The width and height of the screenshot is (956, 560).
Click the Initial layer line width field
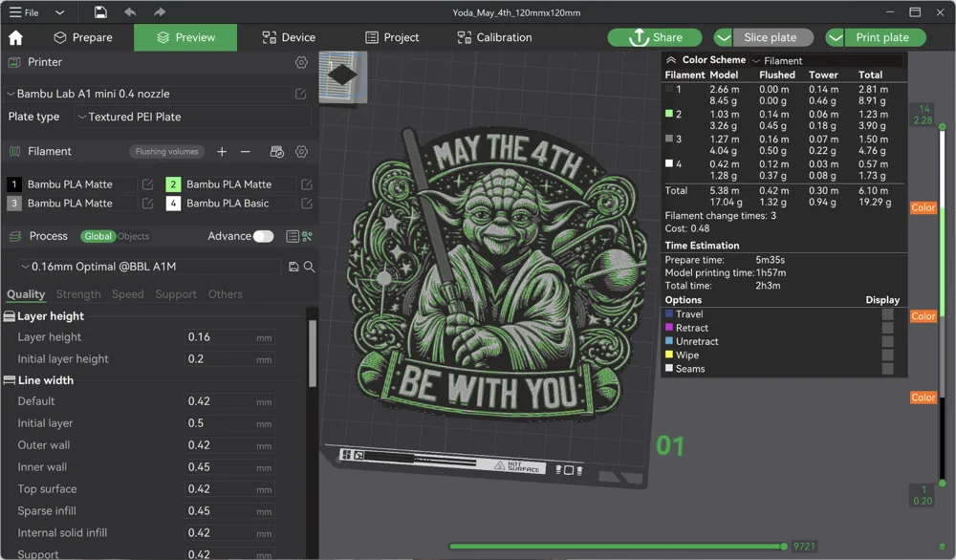click(229, 423)
